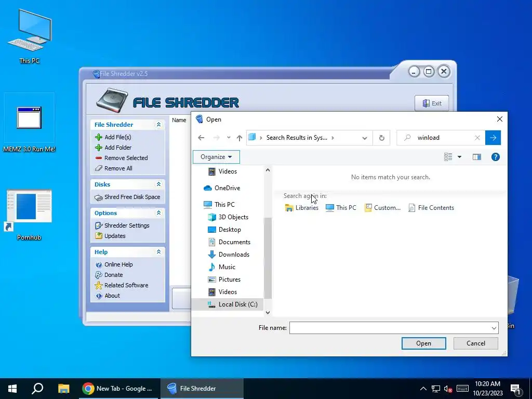Screen dimensions: 532x399
Task: Collapse the File Shredder panel section
Action: pos(158,125)
